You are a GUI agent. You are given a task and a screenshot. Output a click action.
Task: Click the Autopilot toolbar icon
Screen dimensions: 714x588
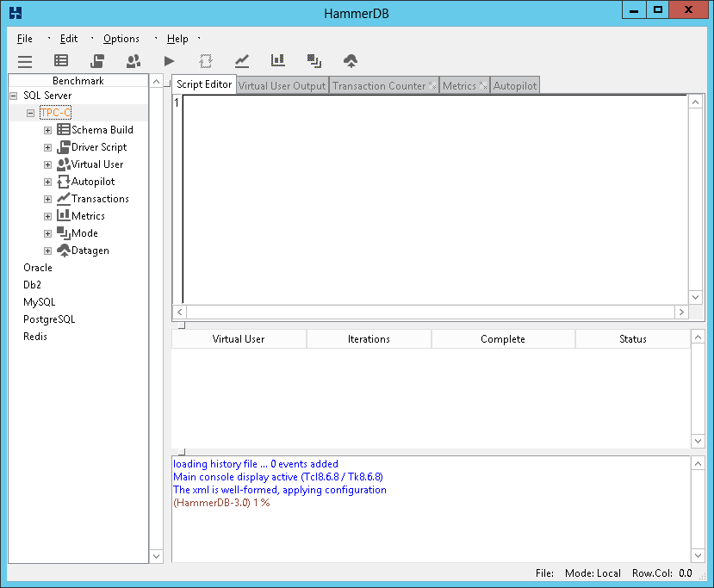(205, 61)
